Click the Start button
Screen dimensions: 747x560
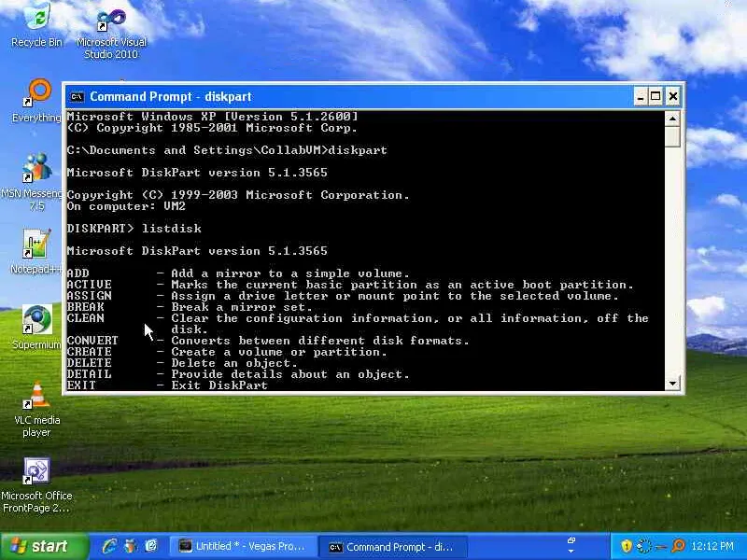click(44, 546)
